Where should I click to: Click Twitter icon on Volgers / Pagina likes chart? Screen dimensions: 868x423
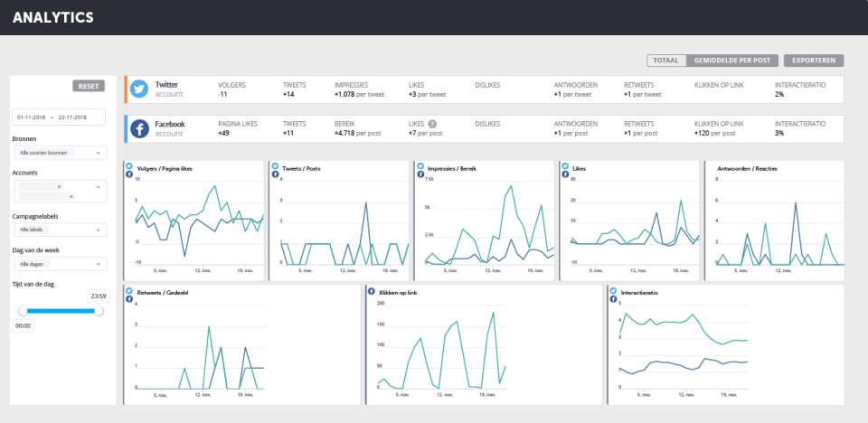coord(129,166)
